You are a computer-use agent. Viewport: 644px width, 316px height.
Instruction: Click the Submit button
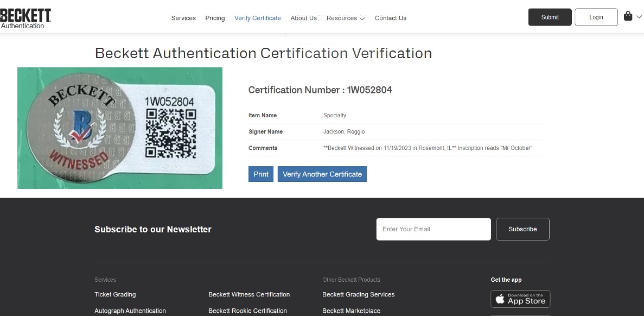click(x=550, y=17)
